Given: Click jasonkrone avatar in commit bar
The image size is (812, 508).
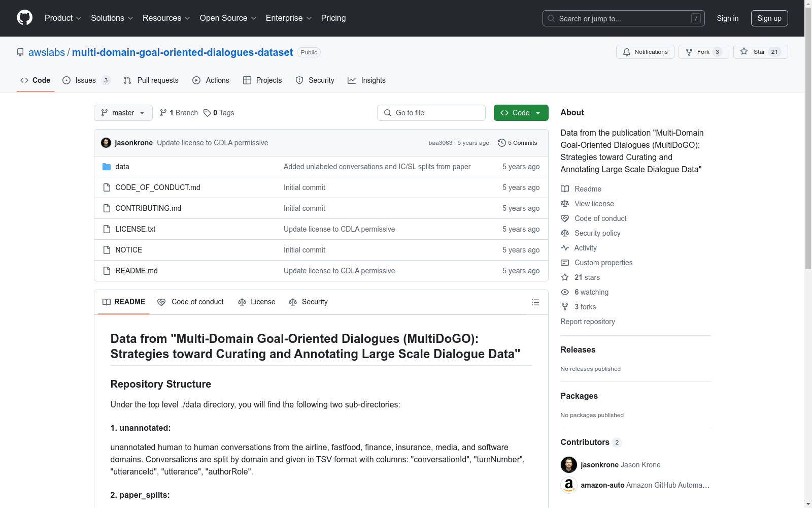Looking at the screenshot, I should (106, 143).
